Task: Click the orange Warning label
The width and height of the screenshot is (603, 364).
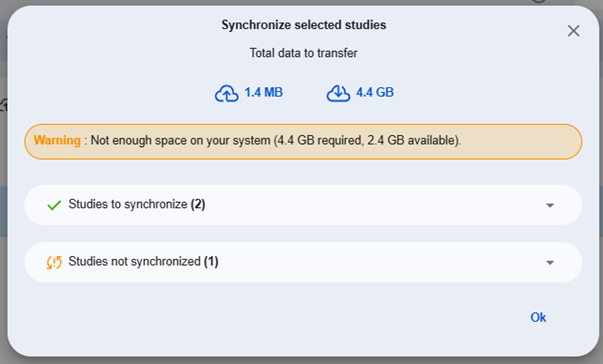Action: tap(57, 140)
